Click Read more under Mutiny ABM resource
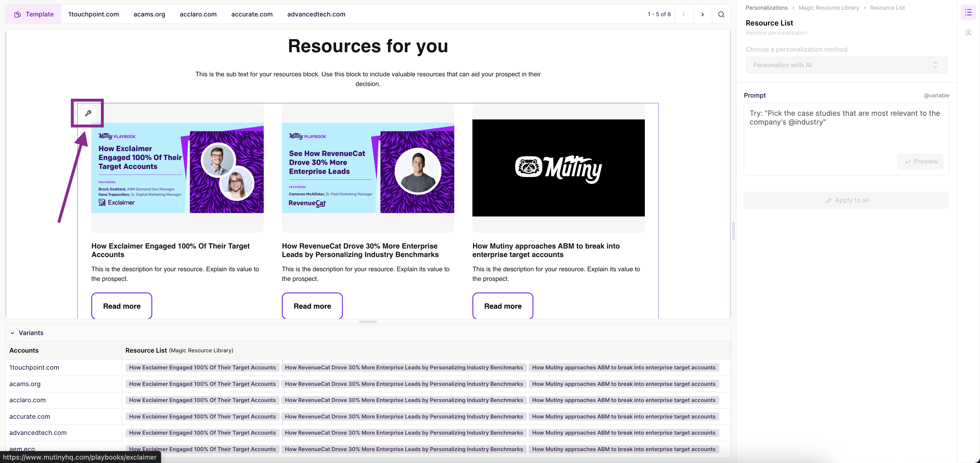The image size is (980, 463). point(502,306)
